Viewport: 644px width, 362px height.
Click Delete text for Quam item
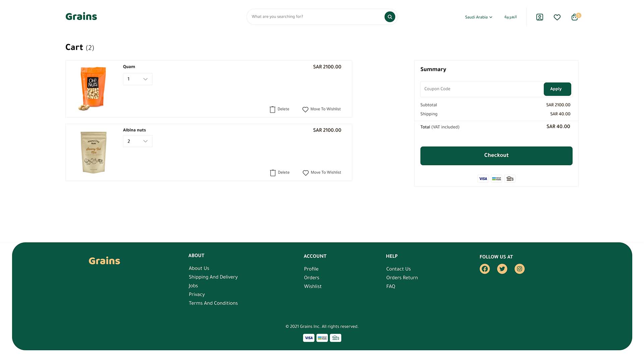click(283, 109)
